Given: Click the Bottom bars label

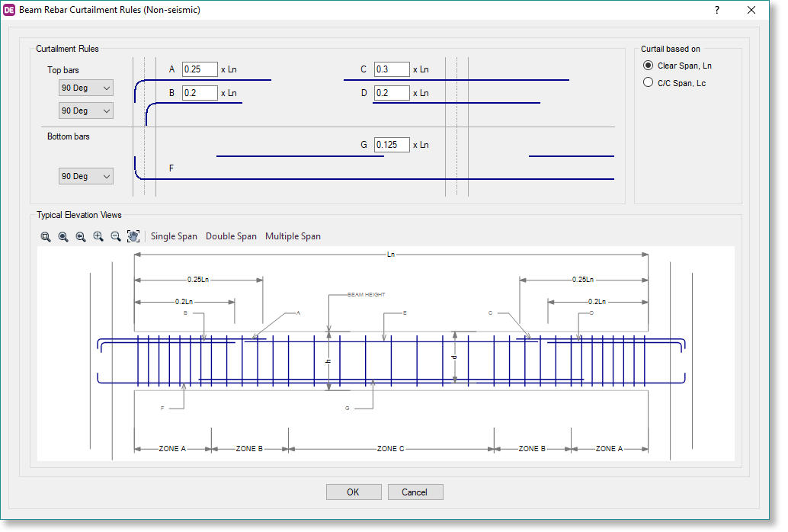Looking at the screenshot, I should (x=69, y=136).
